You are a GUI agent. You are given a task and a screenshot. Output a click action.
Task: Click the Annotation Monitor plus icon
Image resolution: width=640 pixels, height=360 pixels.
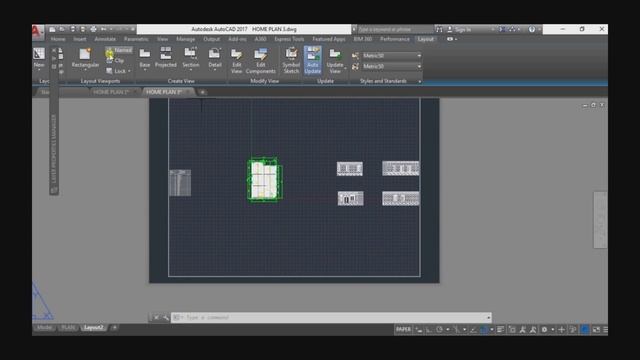[x=562, y=329]
